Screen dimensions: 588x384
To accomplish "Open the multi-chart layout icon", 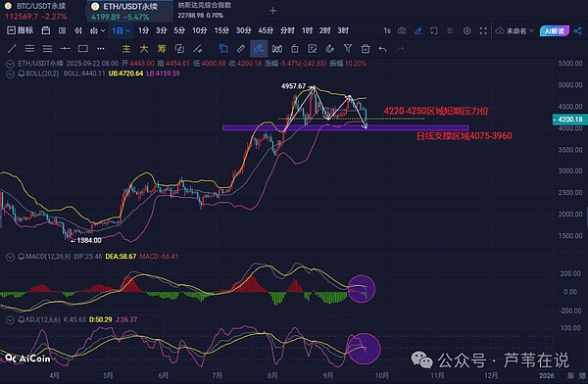I will tap(63, 30).
